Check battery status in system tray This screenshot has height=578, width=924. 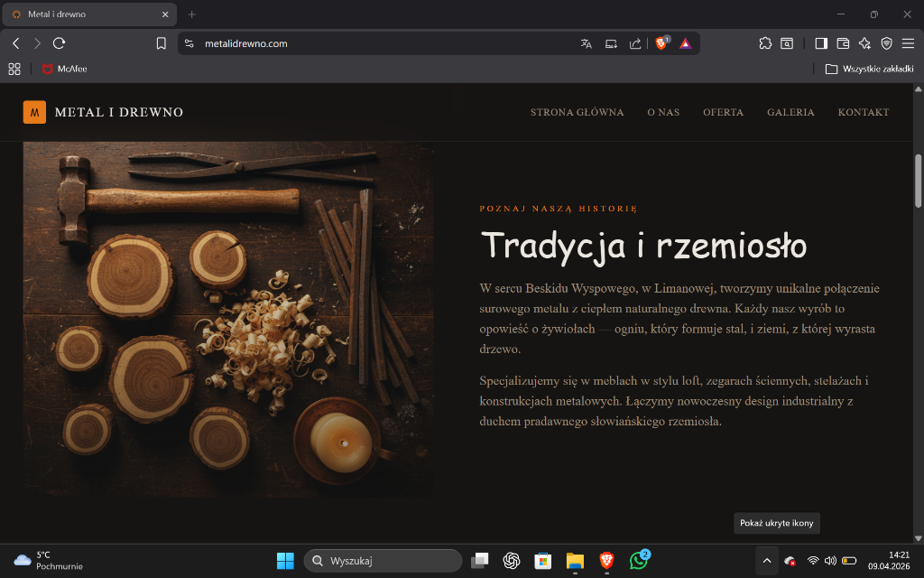(x=848, y=560)
